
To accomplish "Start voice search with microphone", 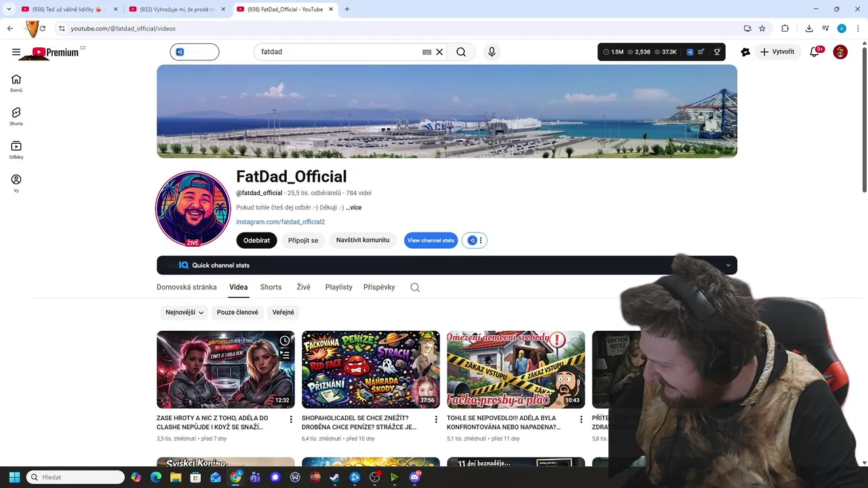I will coord(492,52).
